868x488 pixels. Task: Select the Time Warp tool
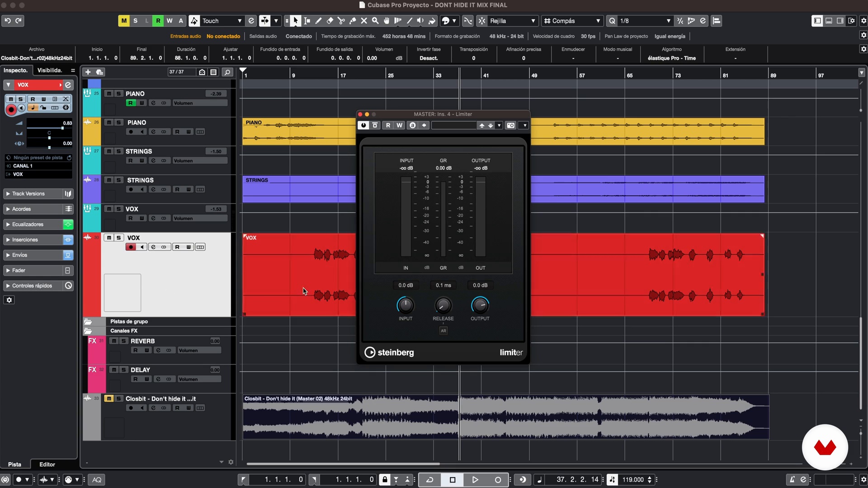pos(398,21)
